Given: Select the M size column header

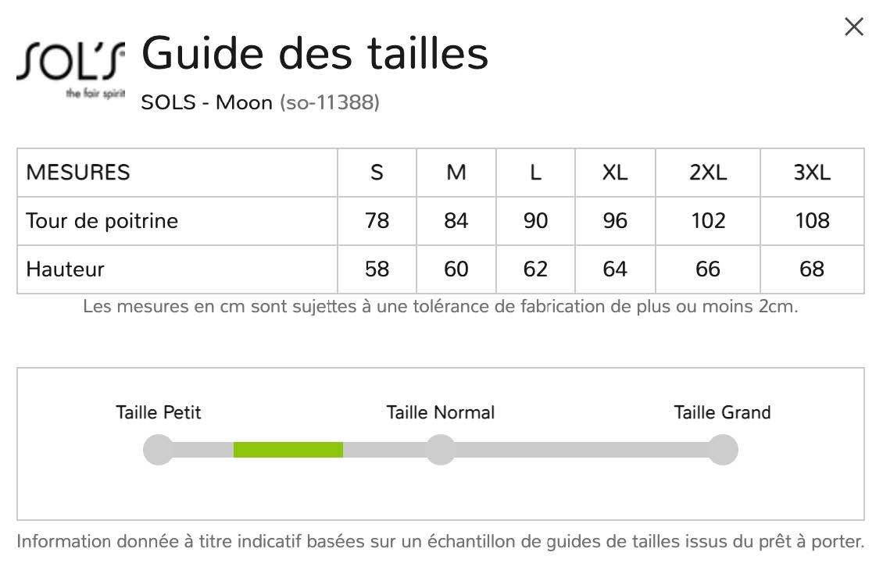Looking at the screenshot, I should click(x=456, y=173).
